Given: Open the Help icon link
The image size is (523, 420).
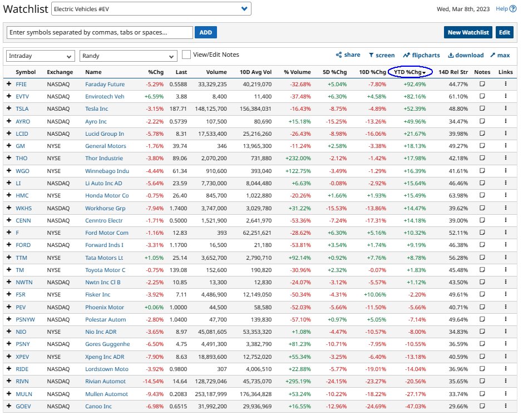Looking at the screenshot, I should 513,9.
